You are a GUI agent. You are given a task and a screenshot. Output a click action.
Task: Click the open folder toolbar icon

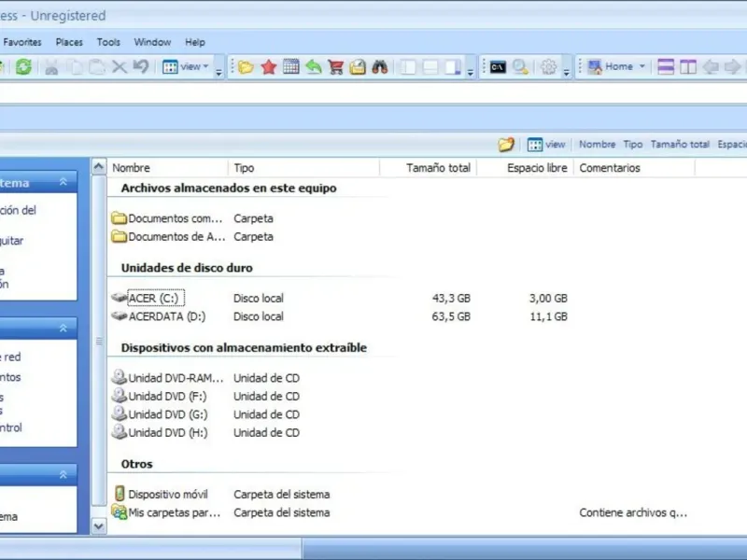tap(246, 67)
